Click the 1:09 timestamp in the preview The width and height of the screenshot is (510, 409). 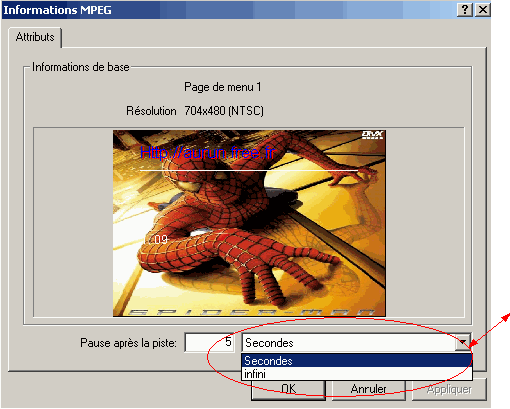coord(155,239)
